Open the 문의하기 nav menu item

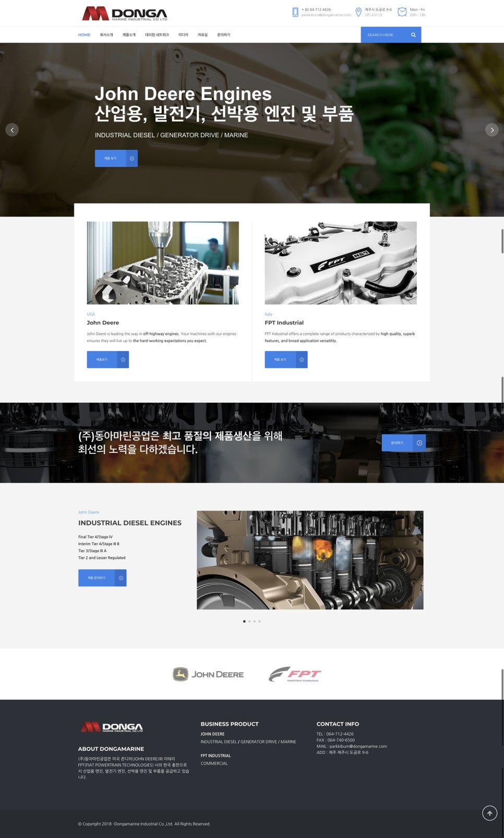[223, 35]
